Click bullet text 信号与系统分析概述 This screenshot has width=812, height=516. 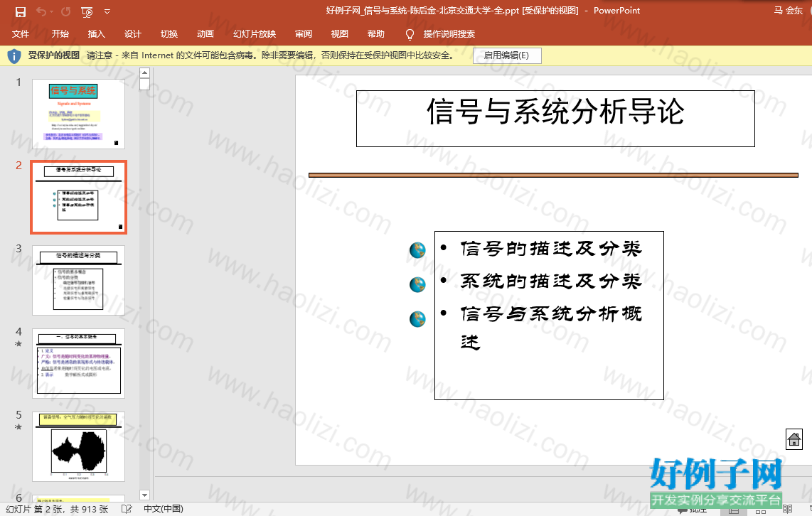552,327
